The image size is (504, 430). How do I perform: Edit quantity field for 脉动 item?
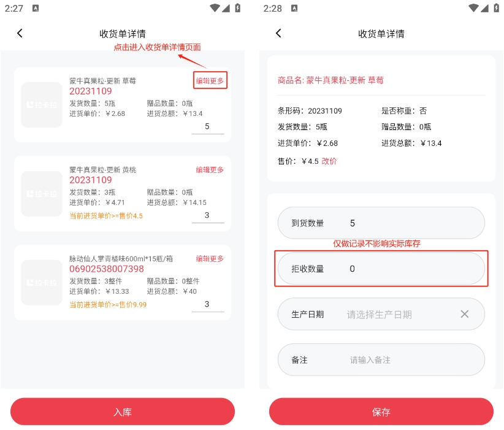point(208,305)
